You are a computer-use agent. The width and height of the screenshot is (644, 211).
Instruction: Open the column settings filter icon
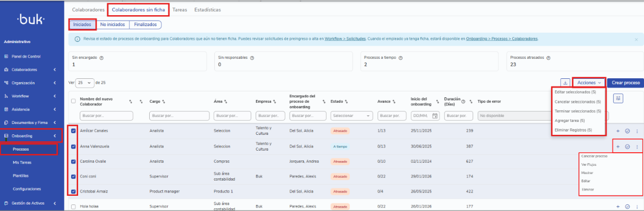point(619,99)
